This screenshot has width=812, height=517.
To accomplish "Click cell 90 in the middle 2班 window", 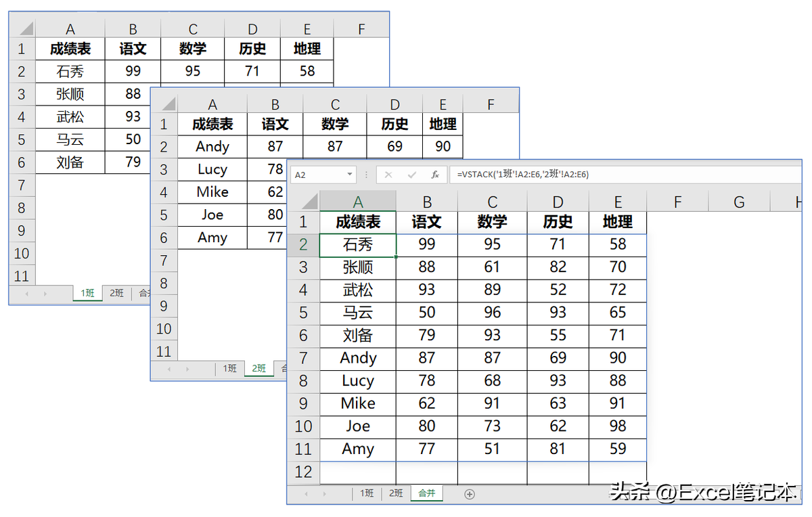I will pyautogui.click(x=443, y=147).
